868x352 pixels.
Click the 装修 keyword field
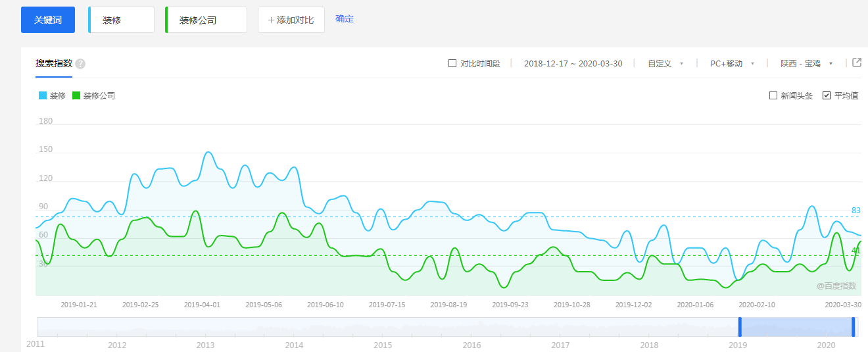[x=122, y=20]
